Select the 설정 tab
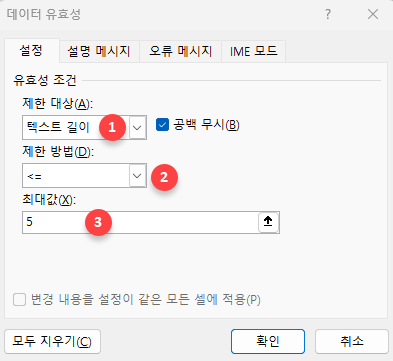This screenshot has height=361, width=393. click(31, 51)
